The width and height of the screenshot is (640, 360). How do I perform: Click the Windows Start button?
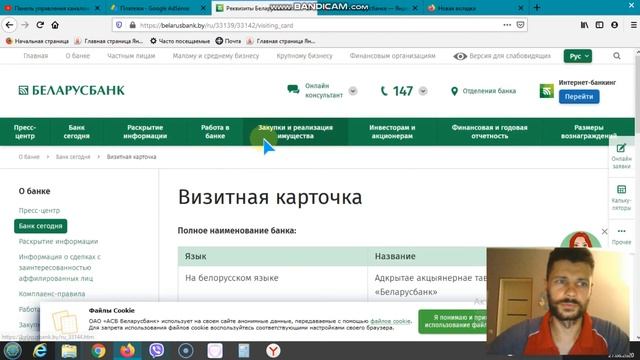click(13, 351)
